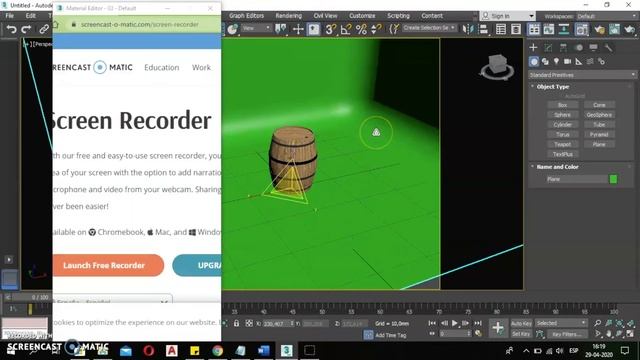Select the Space Warps category icon
Viewport: 640px width, 360px height.
click(590, 62)
